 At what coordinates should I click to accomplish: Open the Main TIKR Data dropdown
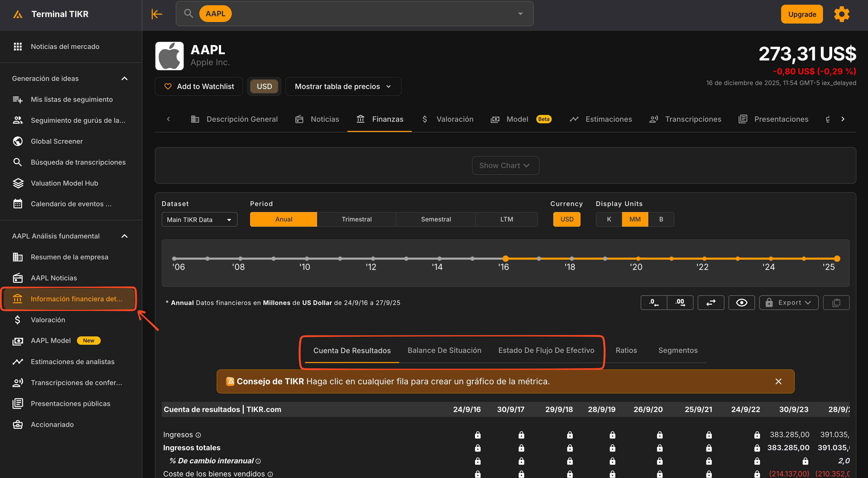point(199,219)
